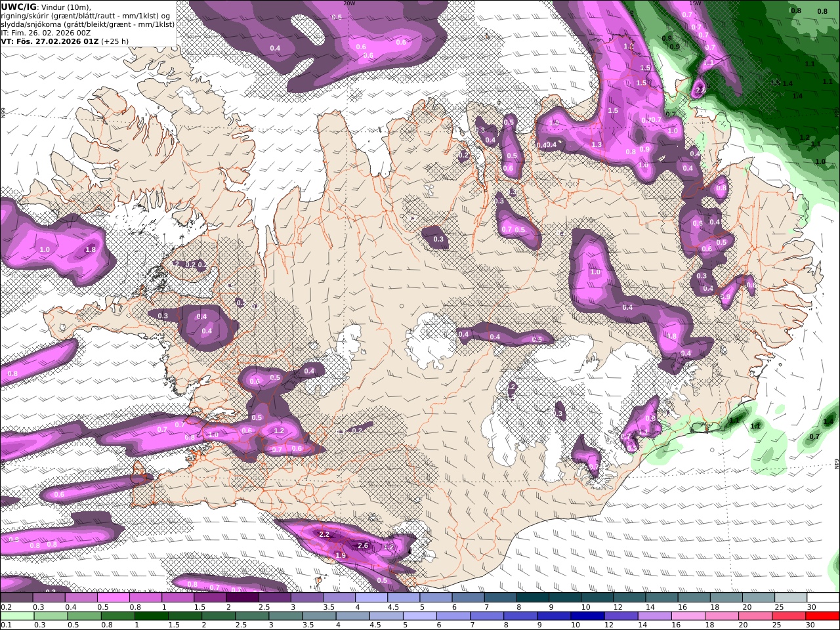Click the '0.1' label under the lower scale
The image size is (840, 630).
point(6,625)
